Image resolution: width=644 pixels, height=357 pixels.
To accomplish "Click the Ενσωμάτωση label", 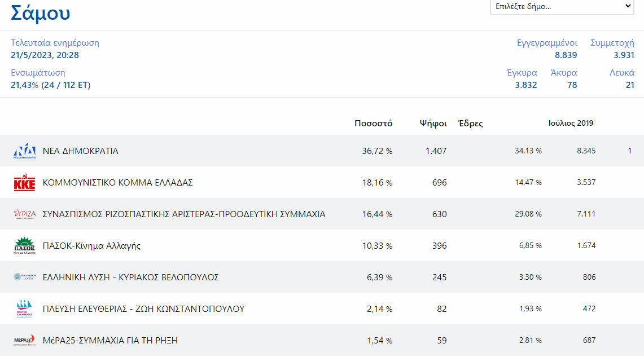I will click(38, 73).
